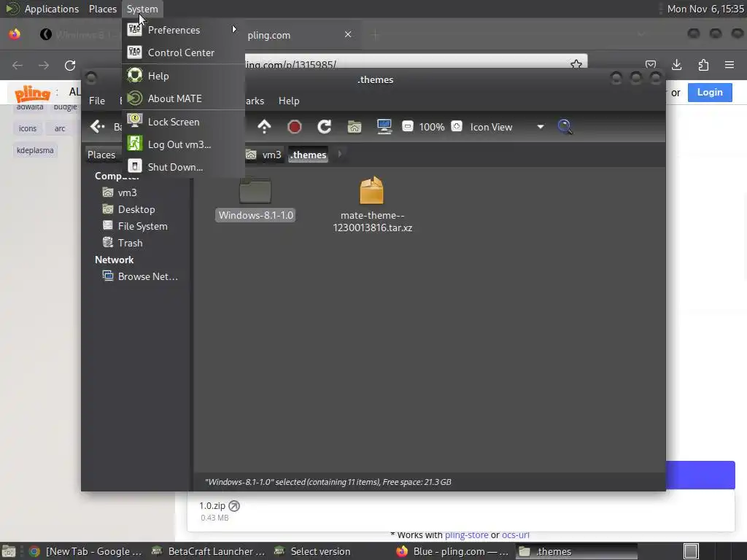Choose Log Out vm3 menu entry
Screen dimensions: 747x560
coord(183,144)
